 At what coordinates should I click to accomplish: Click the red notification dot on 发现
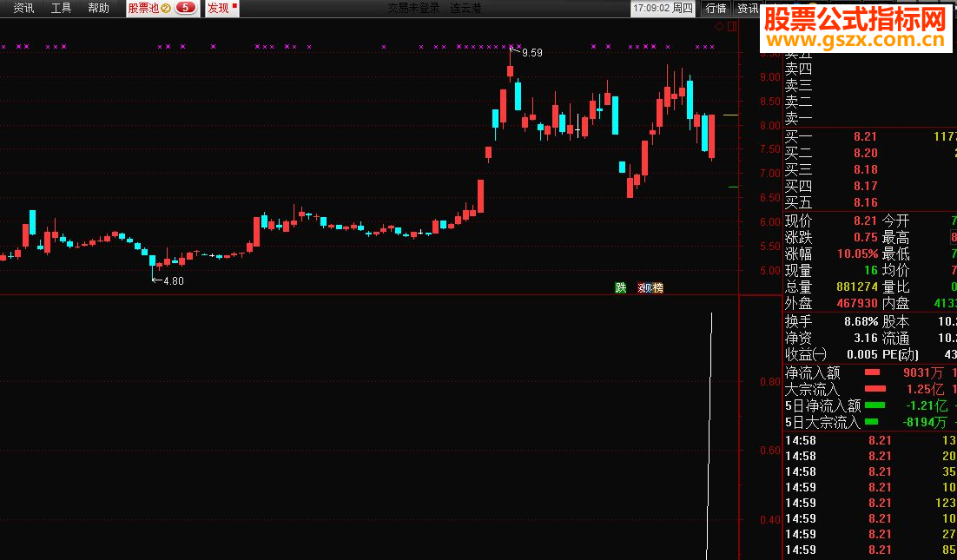click(234, 5)
